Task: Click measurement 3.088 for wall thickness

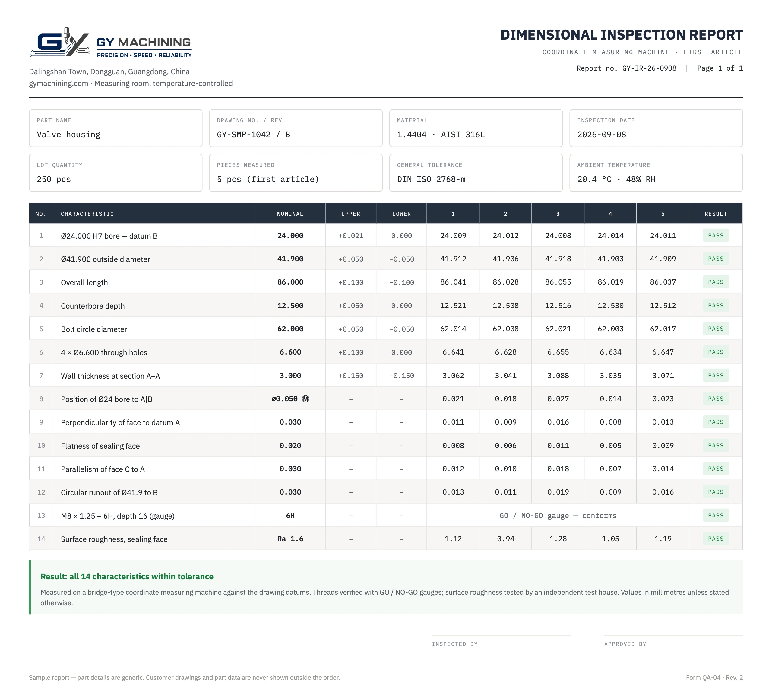Action: point(558,376)
